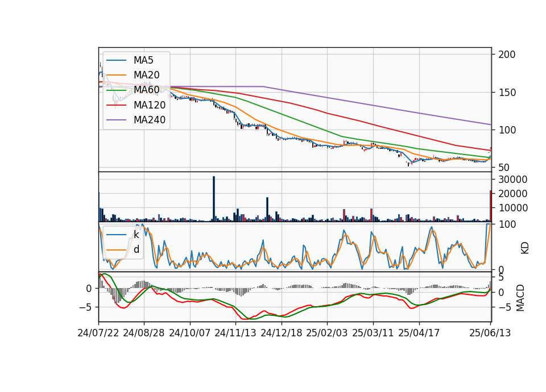Click the 24/11/13 date tick label

click(235, 333)
